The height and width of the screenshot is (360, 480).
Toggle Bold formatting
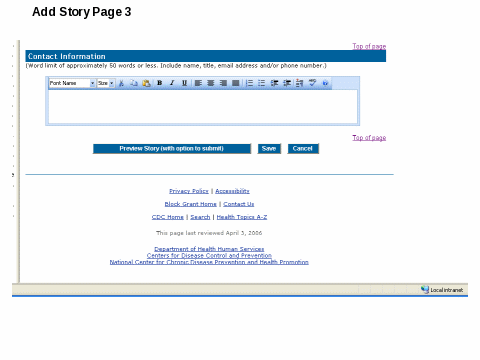click(160, 83)
